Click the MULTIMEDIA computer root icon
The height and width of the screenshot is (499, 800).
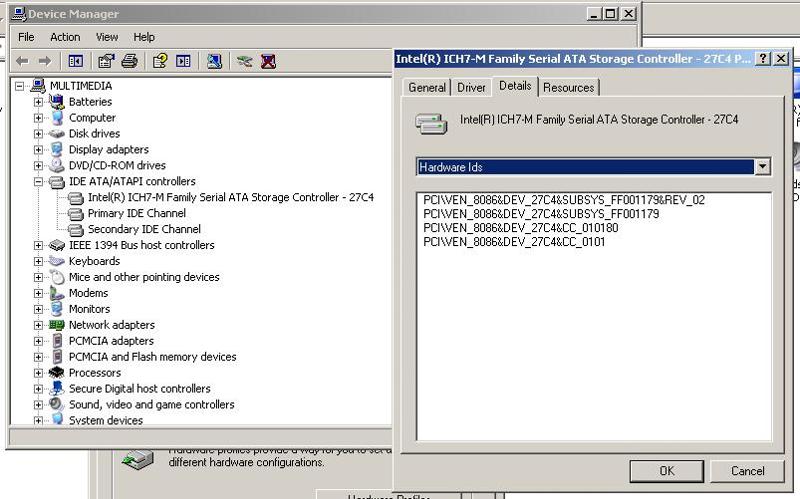click(x=38, y=86)
